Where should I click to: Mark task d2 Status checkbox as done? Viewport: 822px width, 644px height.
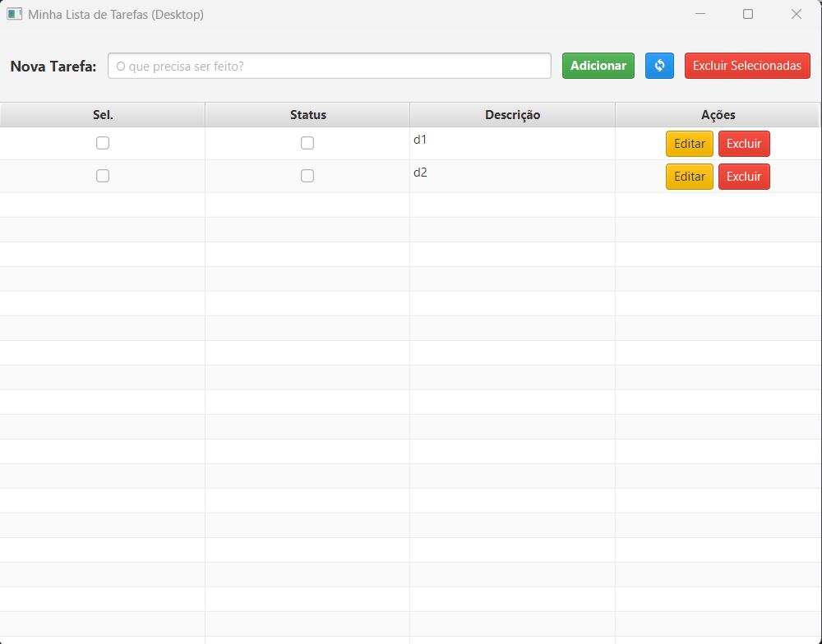[307, 176]
